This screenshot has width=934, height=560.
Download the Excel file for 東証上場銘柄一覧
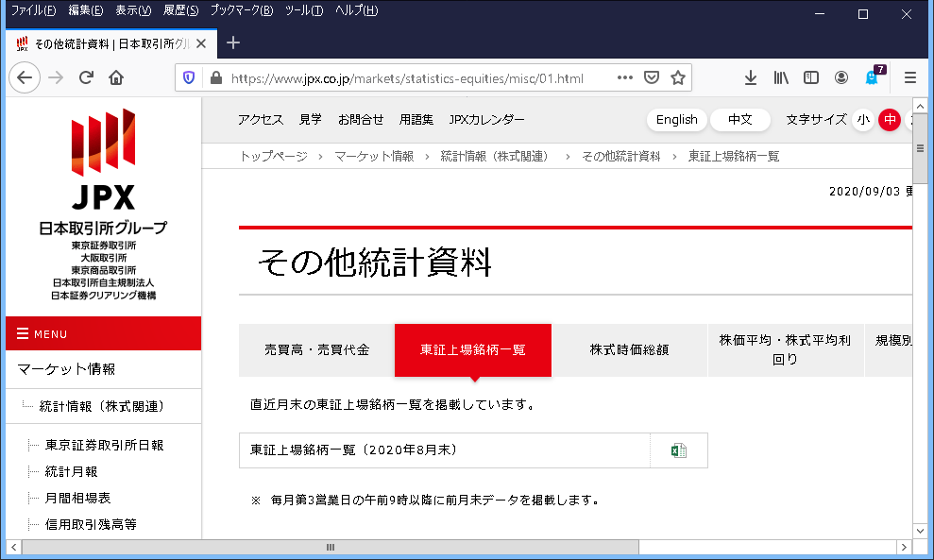click(678, 450)
